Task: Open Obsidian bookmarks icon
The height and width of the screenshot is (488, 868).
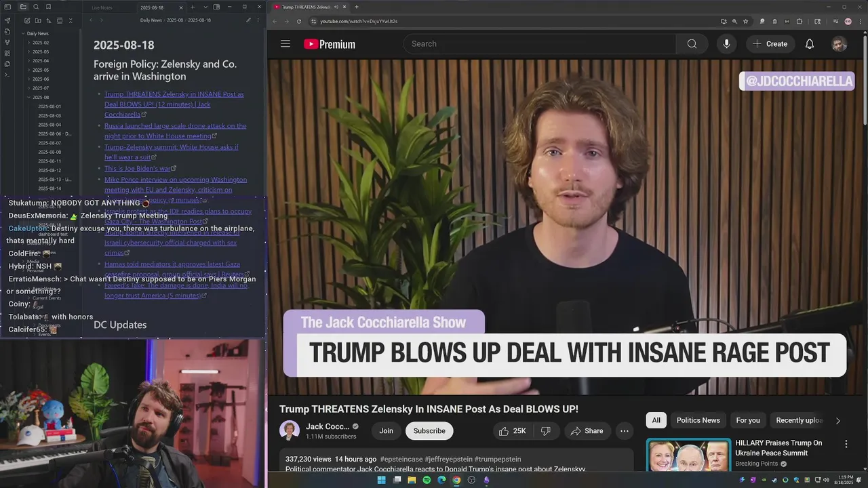Action: 48,7
